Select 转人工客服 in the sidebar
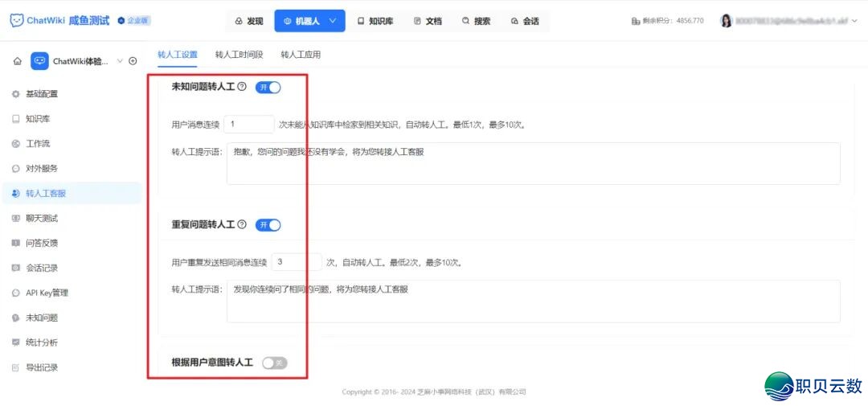 [x=71, y=193]
